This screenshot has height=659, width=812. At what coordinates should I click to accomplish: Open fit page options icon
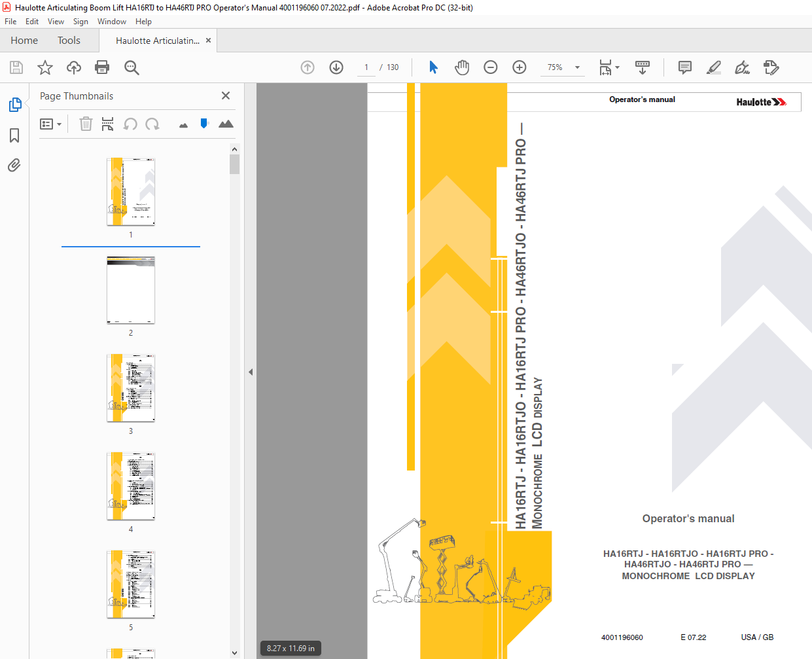tap(609, 67)
